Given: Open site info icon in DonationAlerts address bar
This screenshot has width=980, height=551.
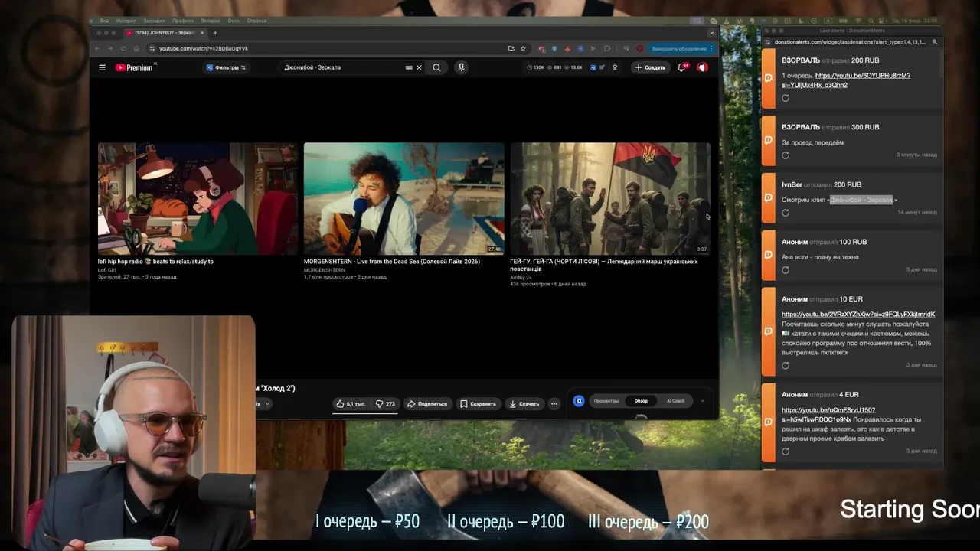Looking at the screenshot, I should pos(768,42).
